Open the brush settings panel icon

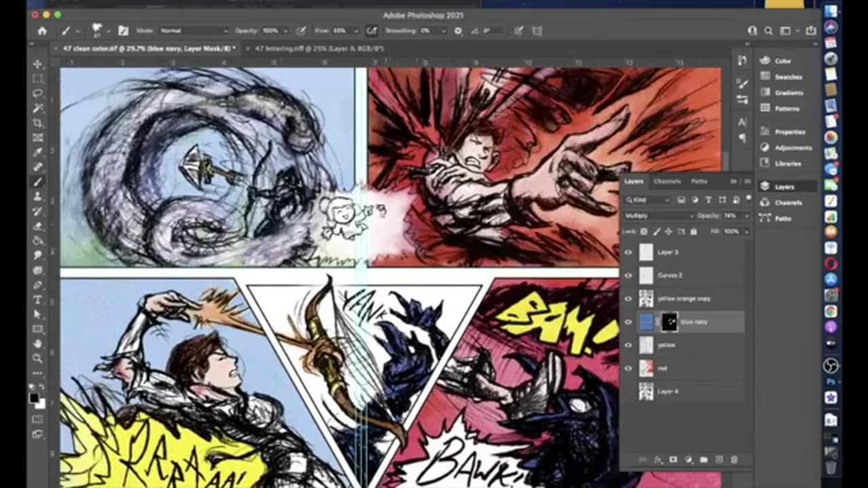click(x=123, y=30)
